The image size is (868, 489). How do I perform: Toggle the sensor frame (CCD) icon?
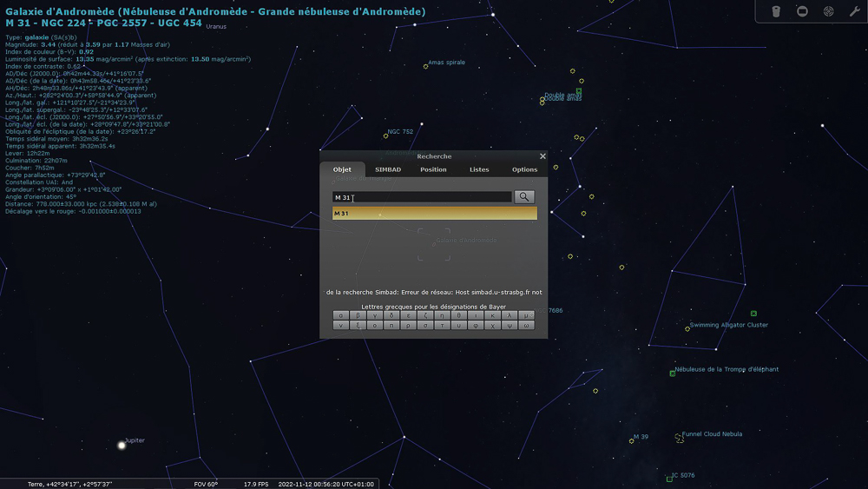[802, 11]
